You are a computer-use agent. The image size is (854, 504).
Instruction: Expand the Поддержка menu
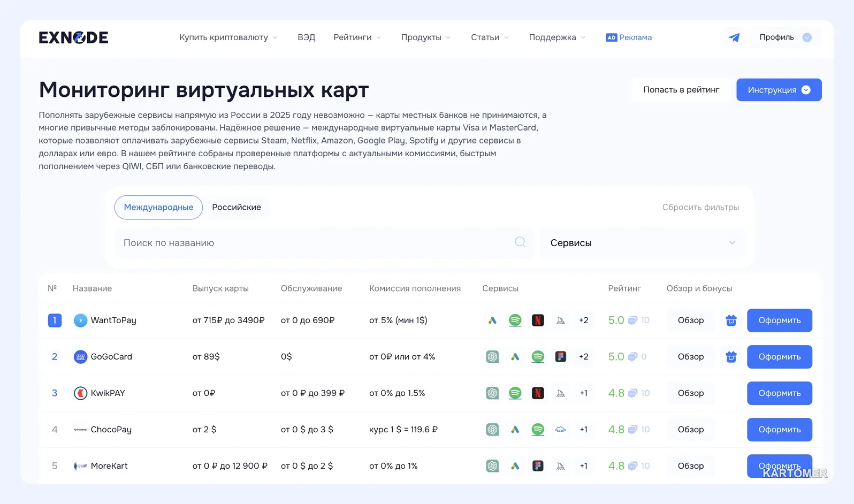point(557,37)
